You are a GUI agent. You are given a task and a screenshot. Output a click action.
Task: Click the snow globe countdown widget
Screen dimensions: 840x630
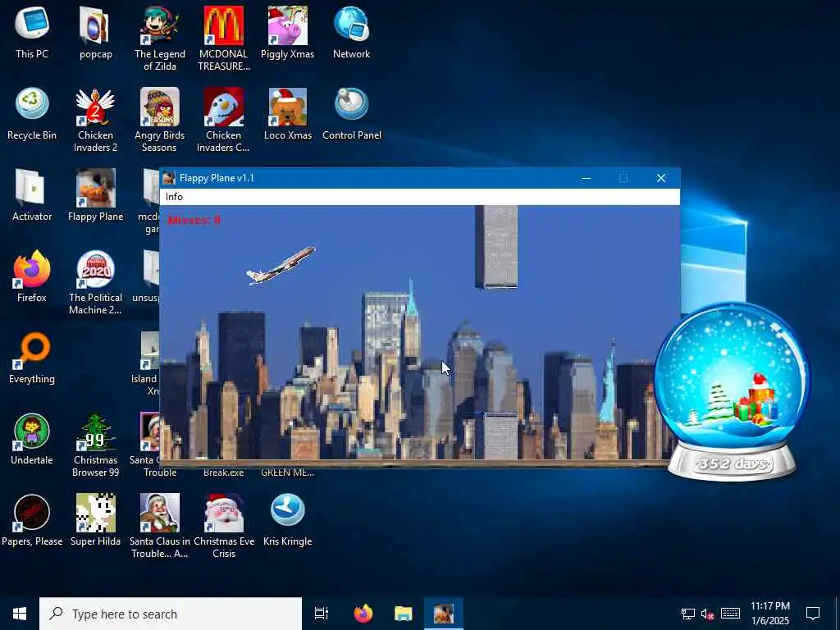tap(732, 391)
